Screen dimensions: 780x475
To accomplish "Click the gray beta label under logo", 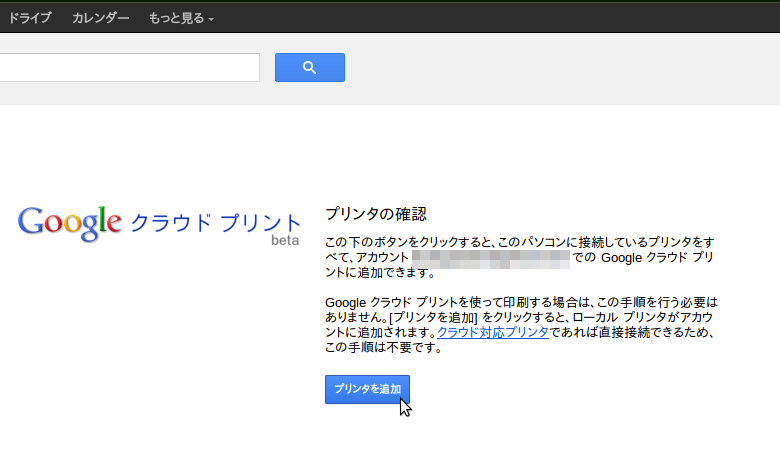I will click(285, 241).
